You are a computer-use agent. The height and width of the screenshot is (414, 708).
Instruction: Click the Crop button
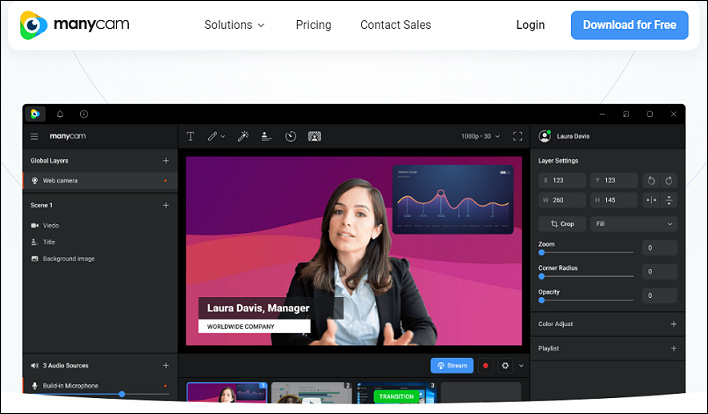click(562, 224)
